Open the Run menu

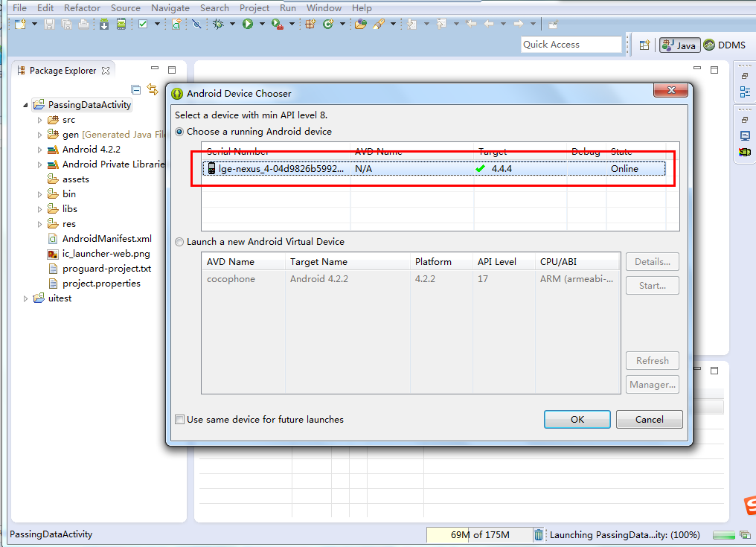(x=288, y=7)
